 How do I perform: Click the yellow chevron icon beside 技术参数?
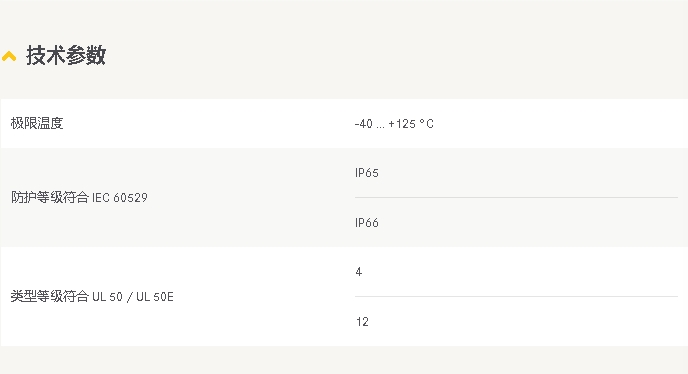coord(9,57)
